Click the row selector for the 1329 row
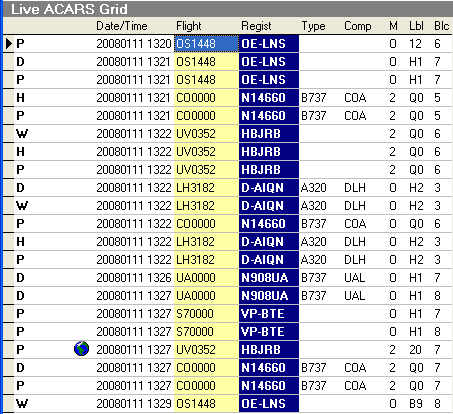Image resolution: width=453 pixels, height=414 pixels. pyautogui.click(x=9, y=404)
